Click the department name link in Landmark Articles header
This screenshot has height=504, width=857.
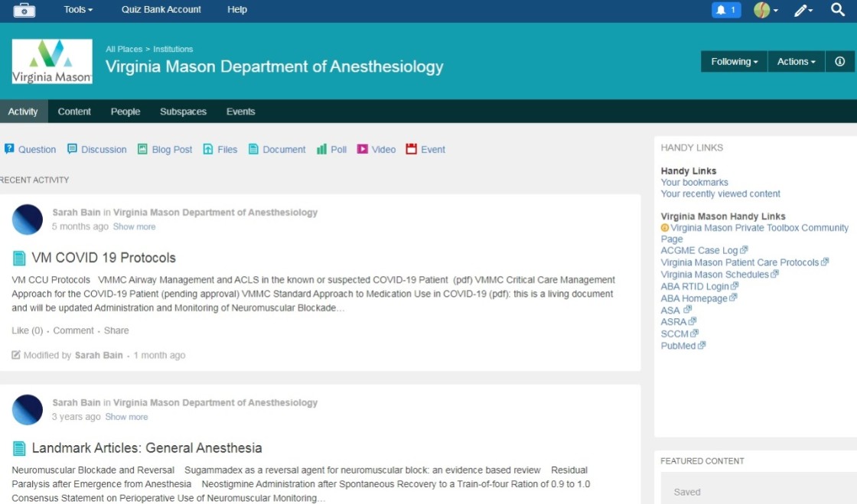215,402
